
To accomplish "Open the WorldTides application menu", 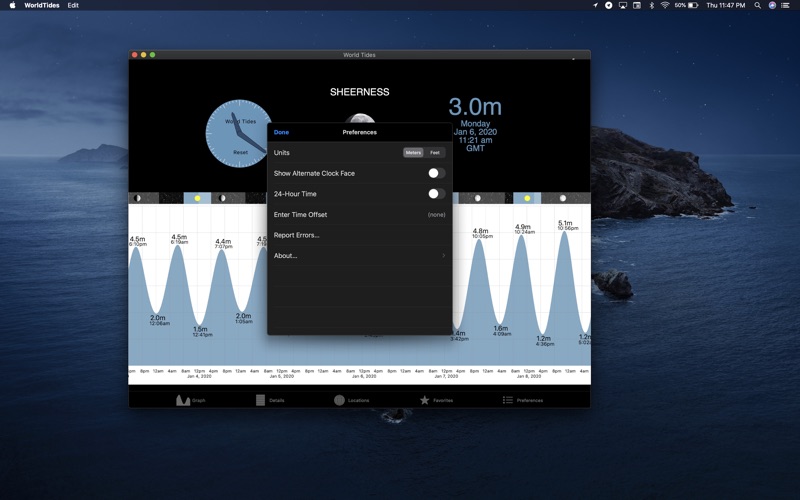I will coord(42,5).
